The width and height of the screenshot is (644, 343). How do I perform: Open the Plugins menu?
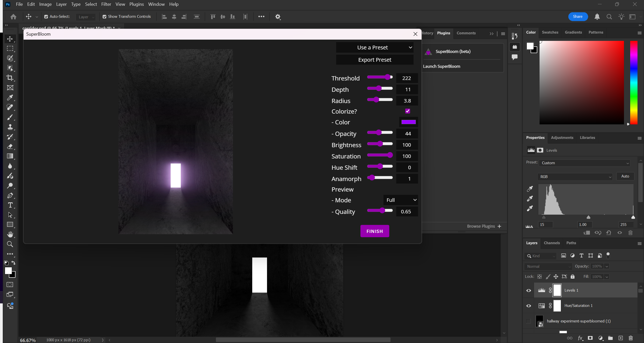137,4
